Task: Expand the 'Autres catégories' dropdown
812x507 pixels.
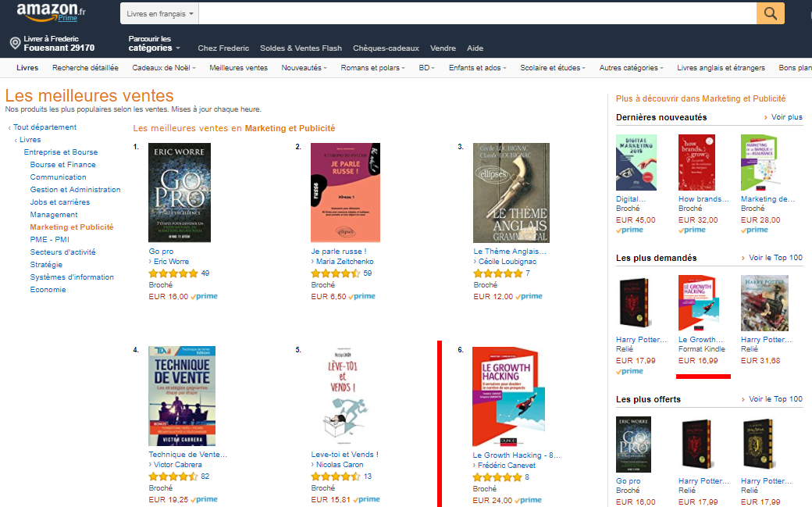Action: click(632, 67)
